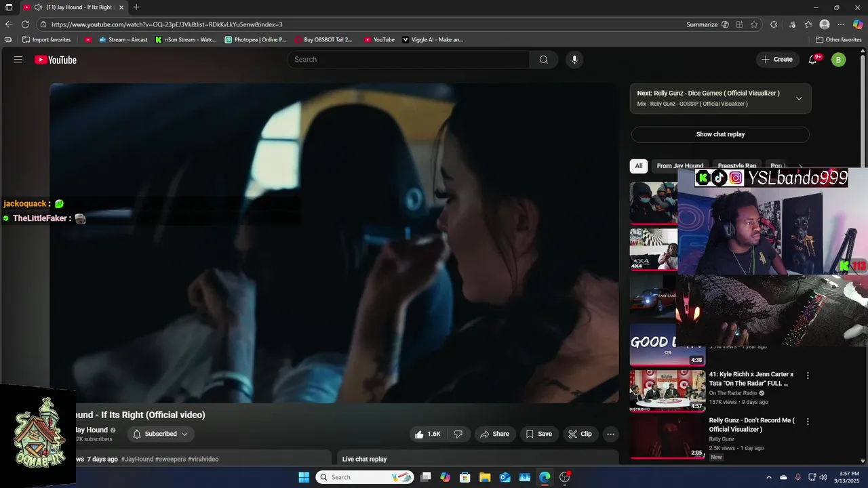The image size is (868, 488).
Task: Go to YouTube home via logo
Action: click(56, 60)
